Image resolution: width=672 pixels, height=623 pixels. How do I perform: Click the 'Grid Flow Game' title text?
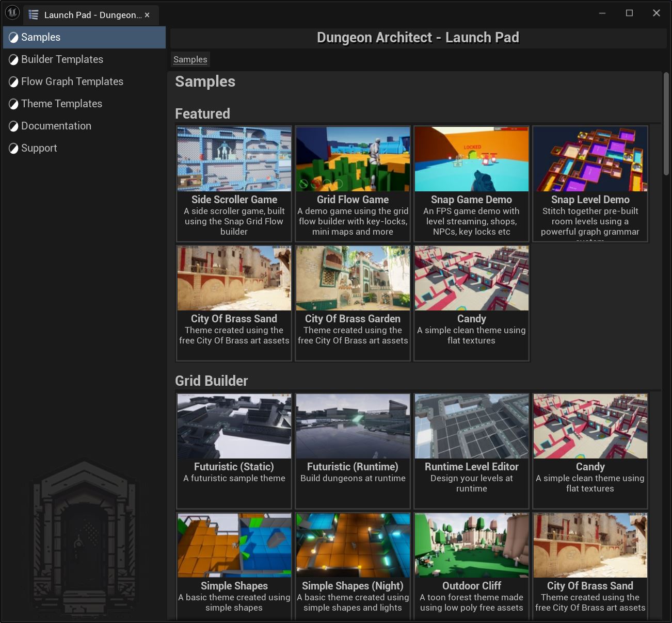point(353,200)
